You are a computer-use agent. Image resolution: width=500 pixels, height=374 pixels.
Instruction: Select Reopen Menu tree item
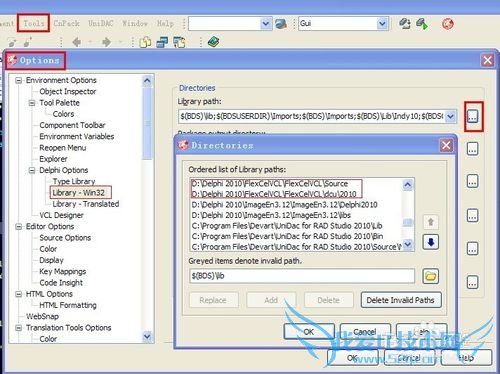pyautogui.click(x=63, y=148)
